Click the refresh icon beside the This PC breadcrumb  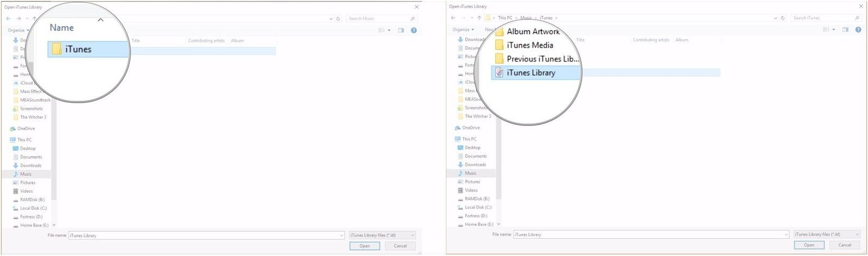coord(782,18)
